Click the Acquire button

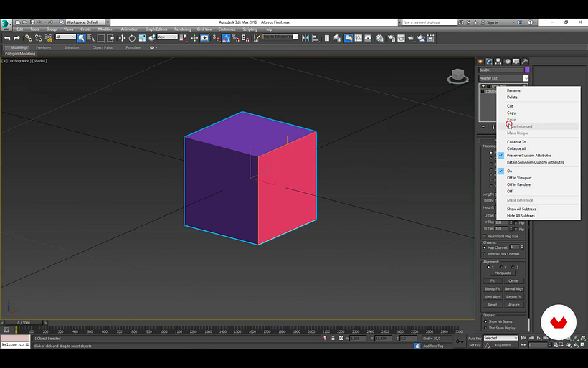513,305
